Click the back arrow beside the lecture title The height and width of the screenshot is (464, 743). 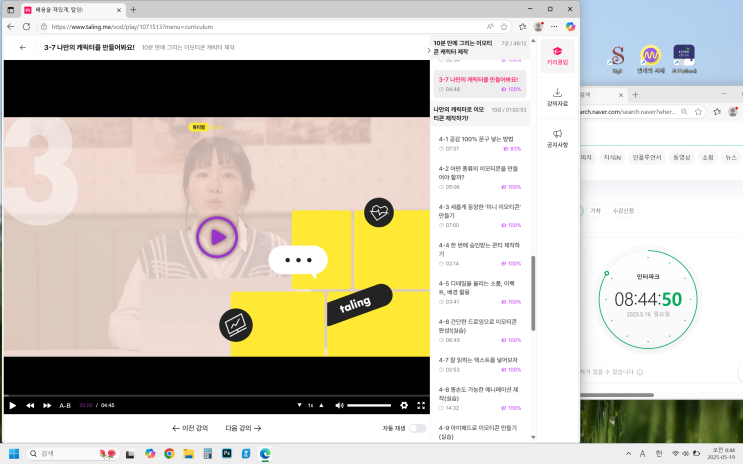point(23,47)
